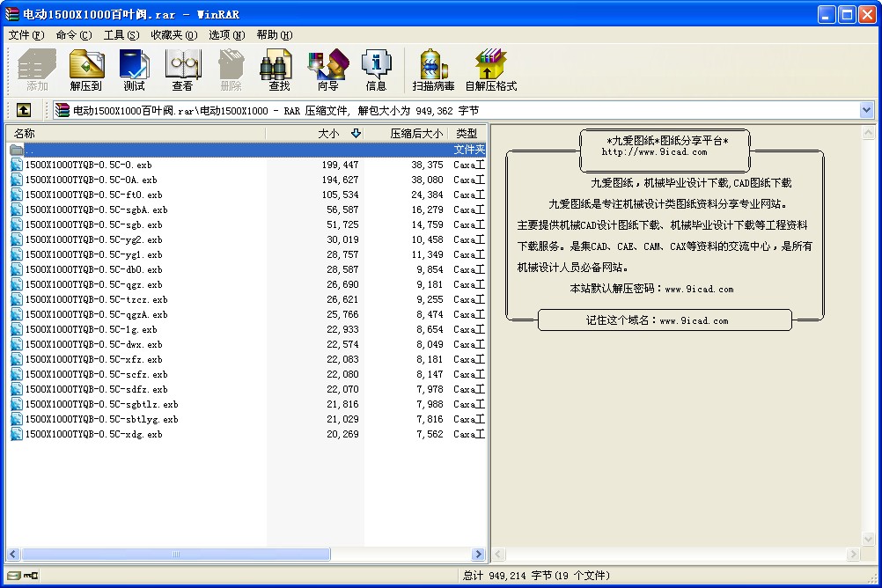This screenshot has height=588, width=882.
Task: Go up one folder level button
Action: coord(24,110)
